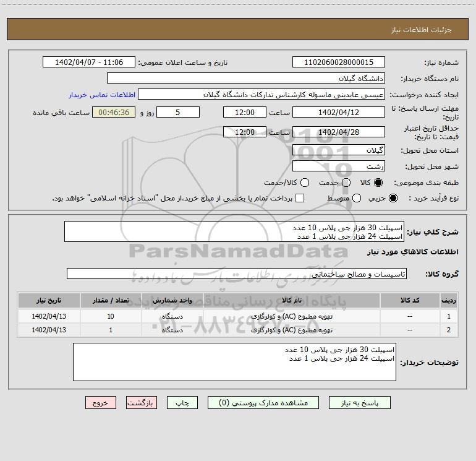This screenshot has height=461, width=476.
Task: Click delivery province field گیلان
Action: click(339, 150)
